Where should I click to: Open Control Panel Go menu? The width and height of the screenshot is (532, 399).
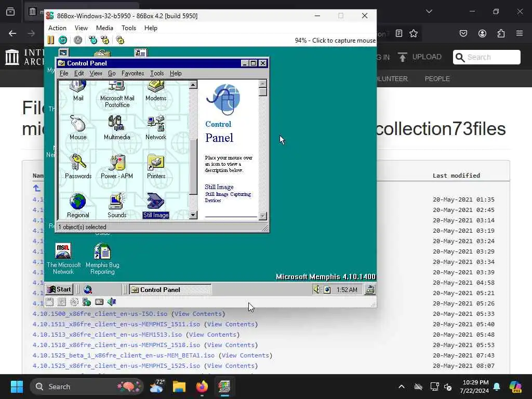[x=112, y=73]
